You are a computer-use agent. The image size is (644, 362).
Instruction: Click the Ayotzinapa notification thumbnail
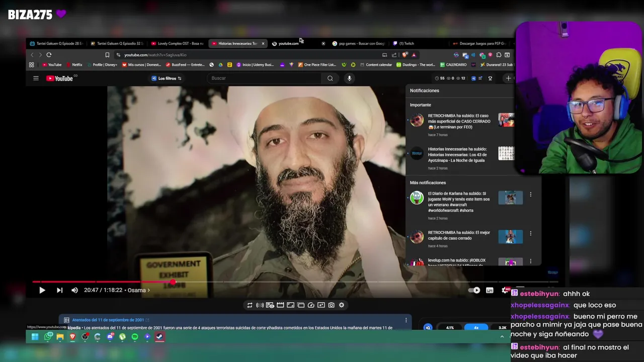[506, 153]
